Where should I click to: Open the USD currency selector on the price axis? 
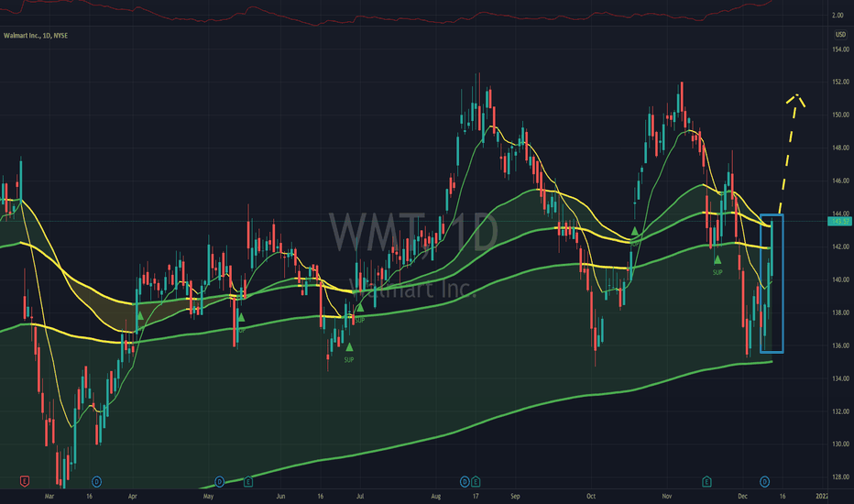point(840,34)
